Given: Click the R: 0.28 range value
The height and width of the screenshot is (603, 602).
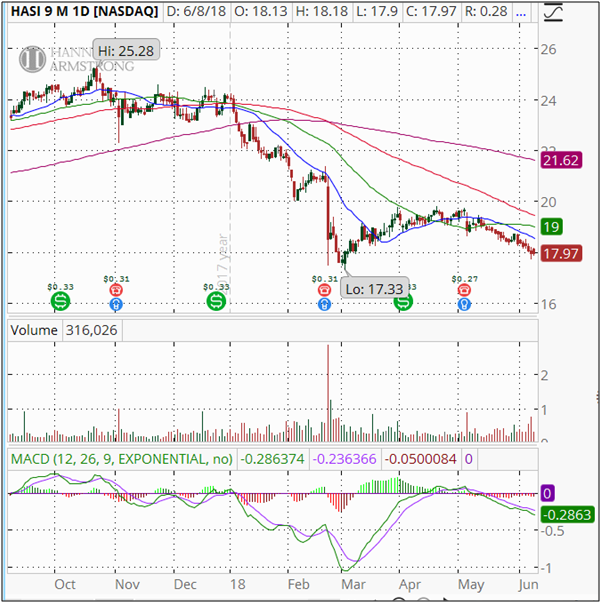Looking at the screenshot, I should click(x=486, y=12).
